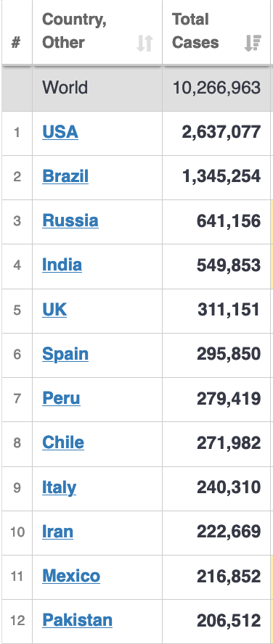Follow the Russia link
This screenshot has width=273, height=644.
pos(70,220)
